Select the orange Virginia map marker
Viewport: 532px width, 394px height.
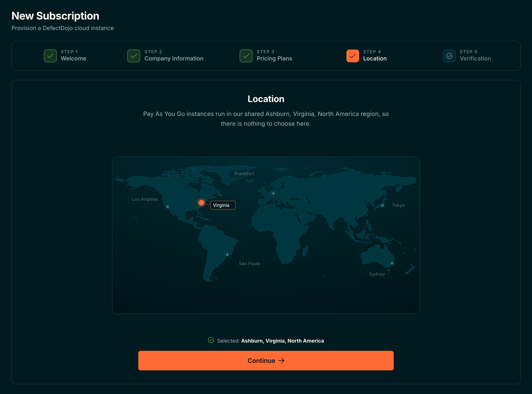click(x=202, y=203)
